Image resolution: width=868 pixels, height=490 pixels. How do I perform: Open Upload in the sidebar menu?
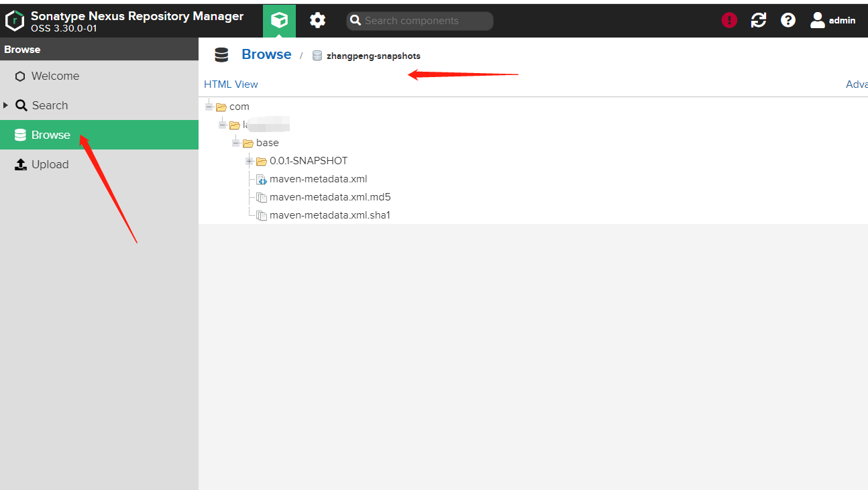tap(99, 164)
